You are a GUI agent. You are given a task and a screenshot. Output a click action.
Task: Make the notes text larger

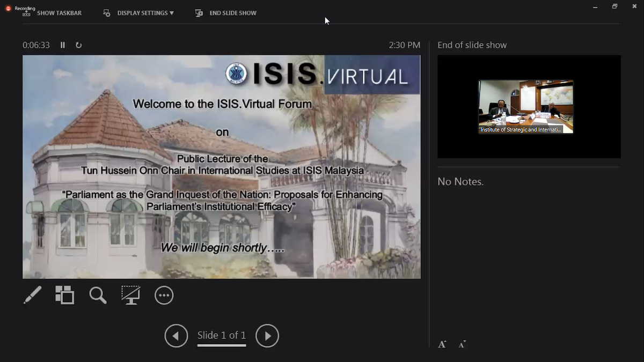442,344
